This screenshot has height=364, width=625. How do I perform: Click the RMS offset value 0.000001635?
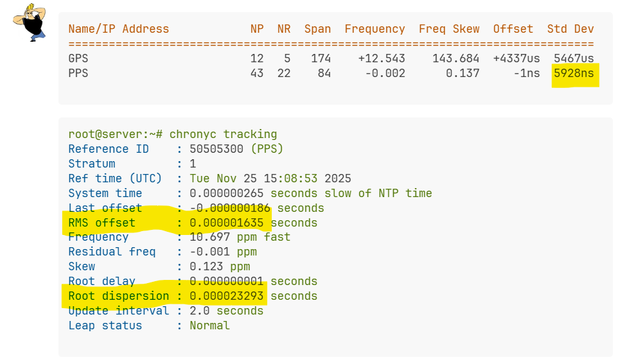[226, 223]
